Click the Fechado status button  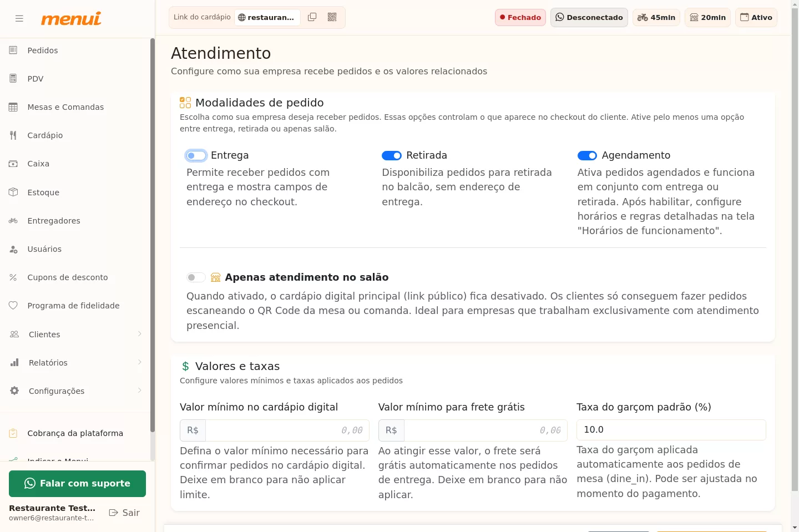coord(520,17)
